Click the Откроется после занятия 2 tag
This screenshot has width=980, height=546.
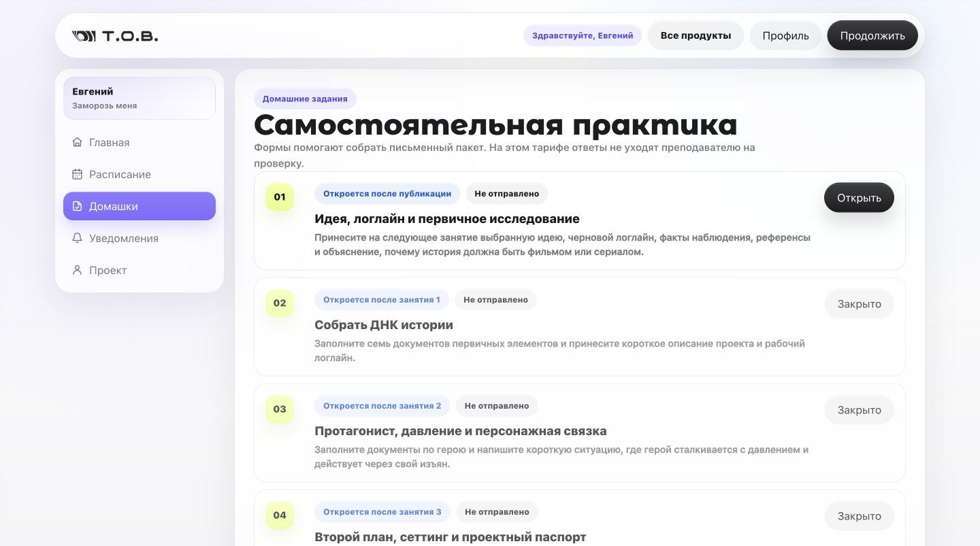(382, 406)
